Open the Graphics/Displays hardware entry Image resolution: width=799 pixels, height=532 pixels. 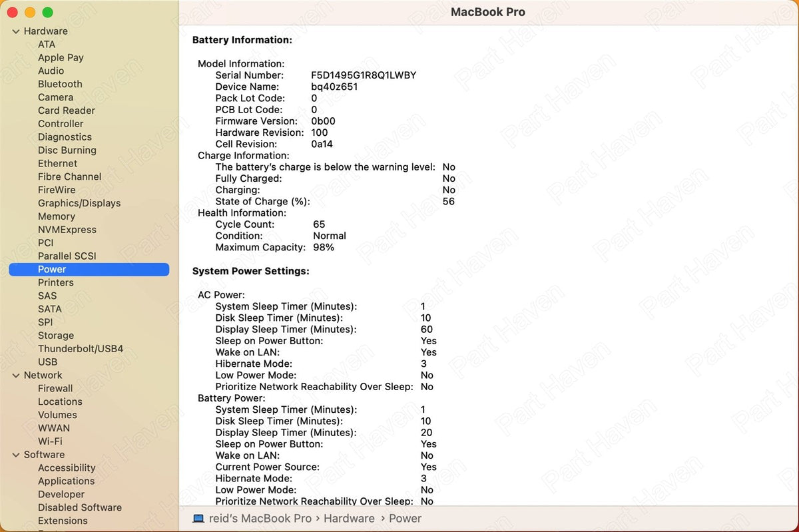[x=79, y=203]
